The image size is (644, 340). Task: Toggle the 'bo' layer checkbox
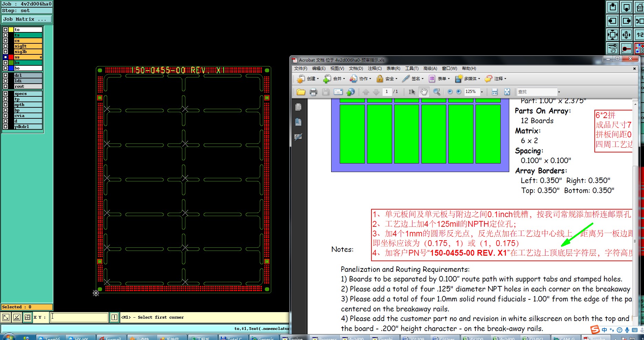coord(6,68)
